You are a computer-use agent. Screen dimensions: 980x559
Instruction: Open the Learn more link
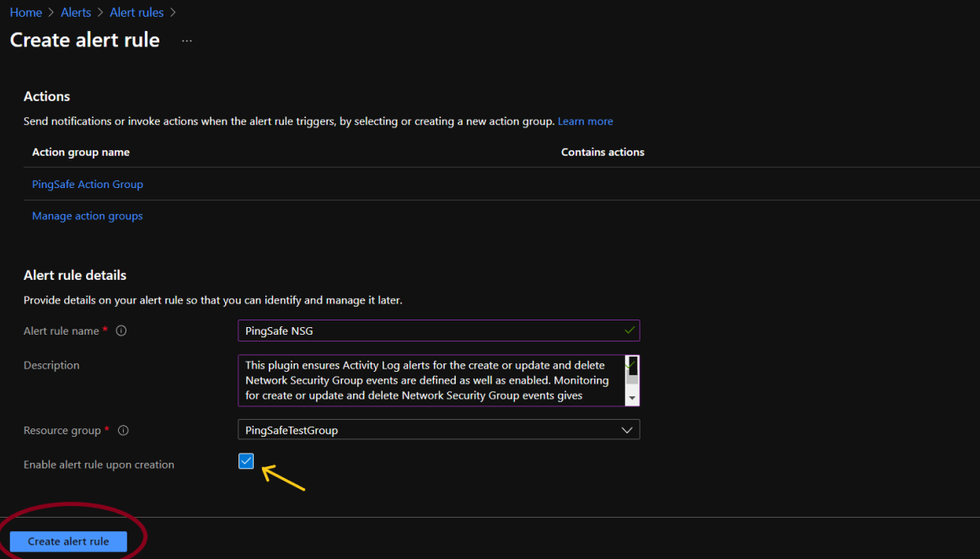(x=585, y=121)
